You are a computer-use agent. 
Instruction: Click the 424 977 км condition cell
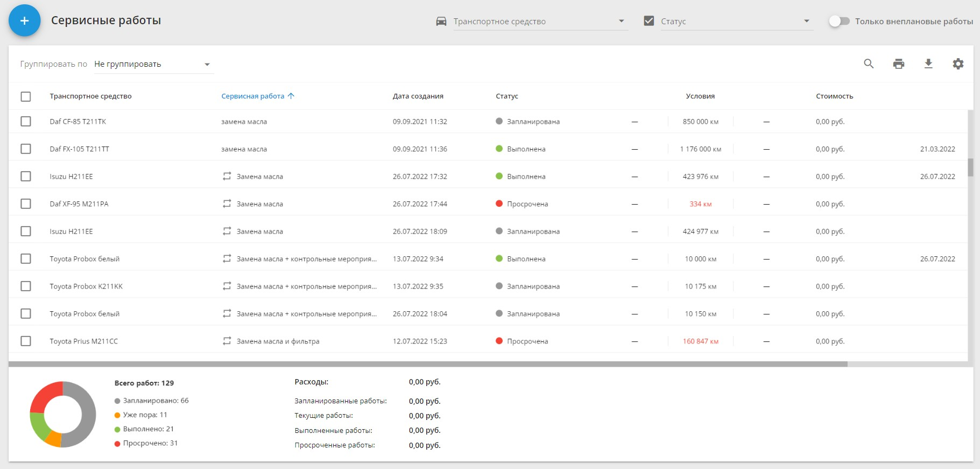pyautogui.click(x=700, y=231)
